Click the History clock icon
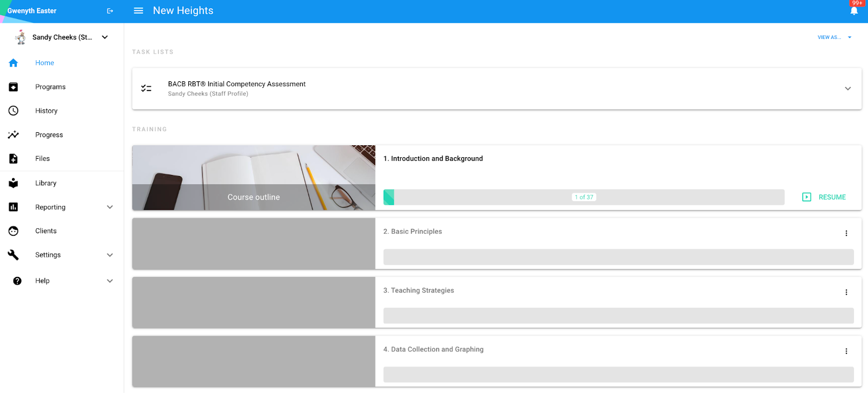This screenshot has height=393, width=868. pyautogui.click(x=14, y=111)
